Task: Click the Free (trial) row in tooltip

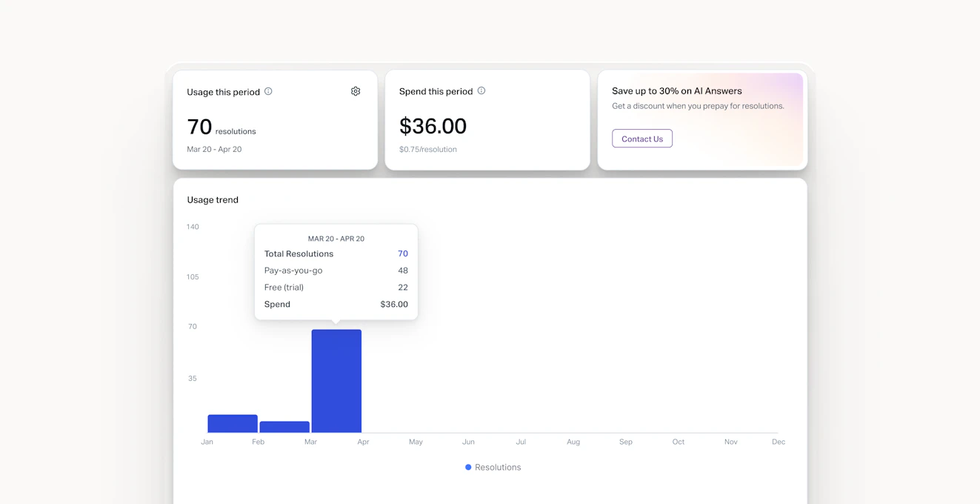Action: click(336, 288)
